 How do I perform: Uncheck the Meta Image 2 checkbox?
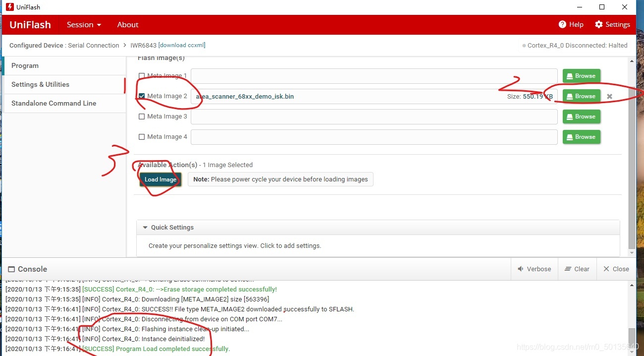(x=142, y=96)
